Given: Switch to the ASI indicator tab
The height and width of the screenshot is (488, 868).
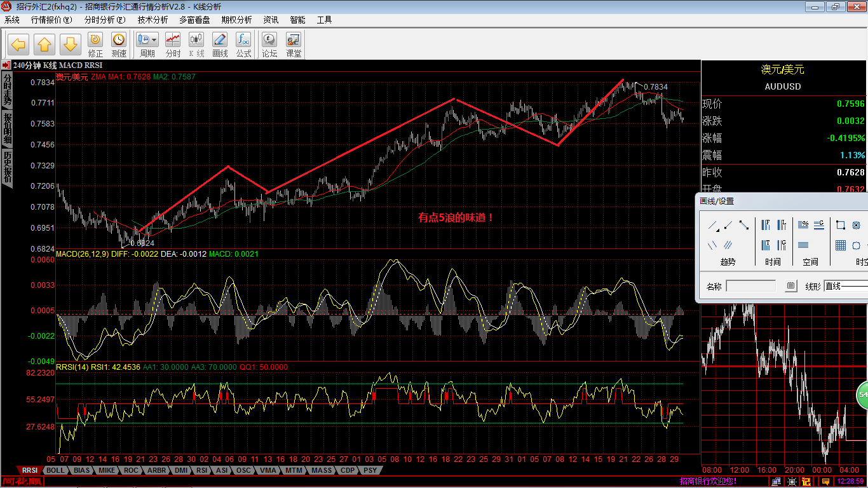Looking at the screenshot, I should (x=222, y=471).
